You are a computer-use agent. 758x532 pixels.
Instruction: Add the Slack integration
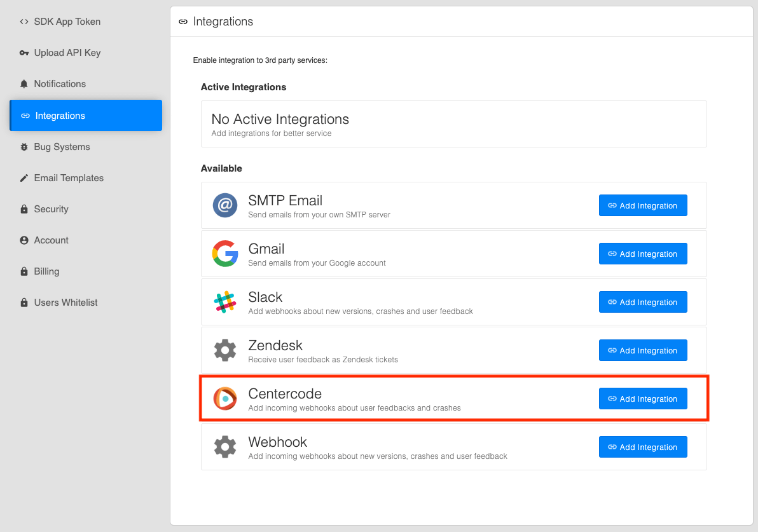coord(643,302)
